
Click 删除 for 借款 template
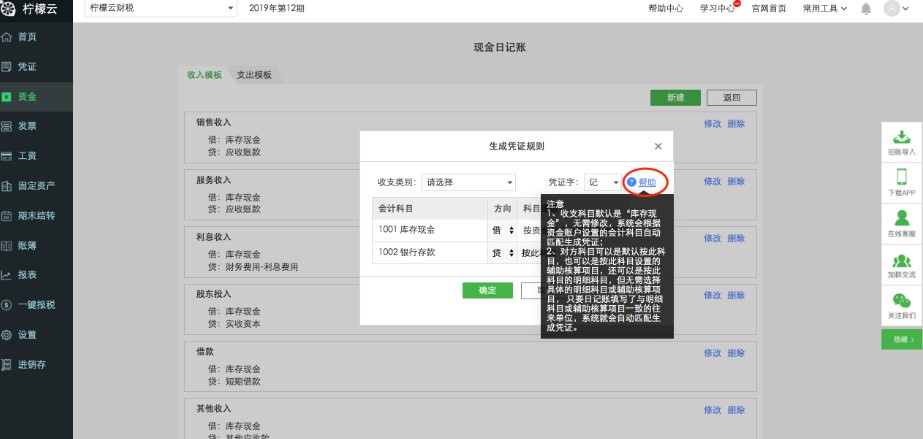tap(736, 352)
